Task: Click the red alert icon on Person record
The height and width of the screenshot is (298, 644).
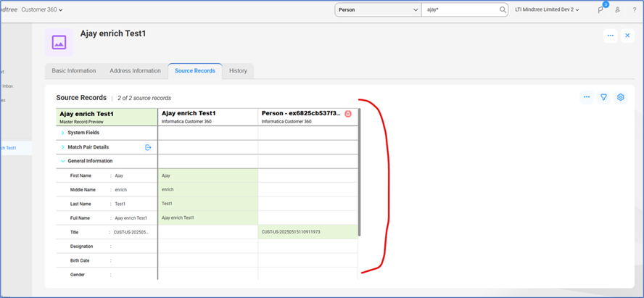Action: coord(348,114)
